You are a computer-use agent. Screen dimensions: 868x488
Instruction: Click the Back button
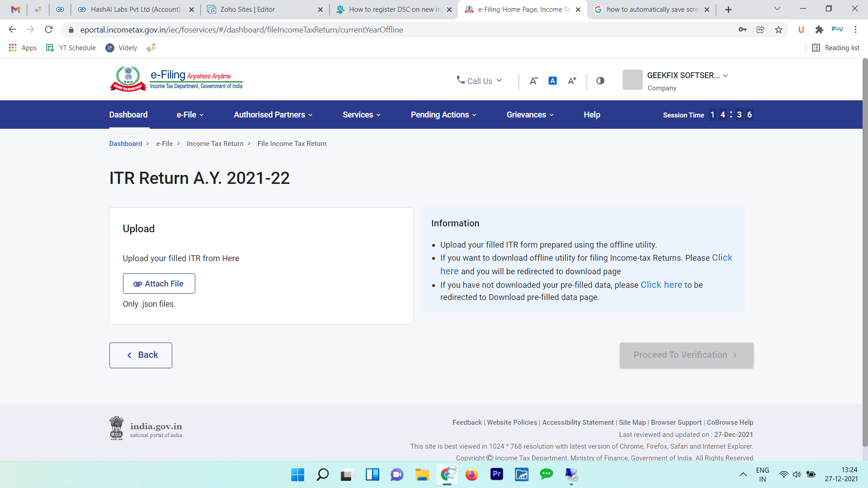tap(141, 355)
